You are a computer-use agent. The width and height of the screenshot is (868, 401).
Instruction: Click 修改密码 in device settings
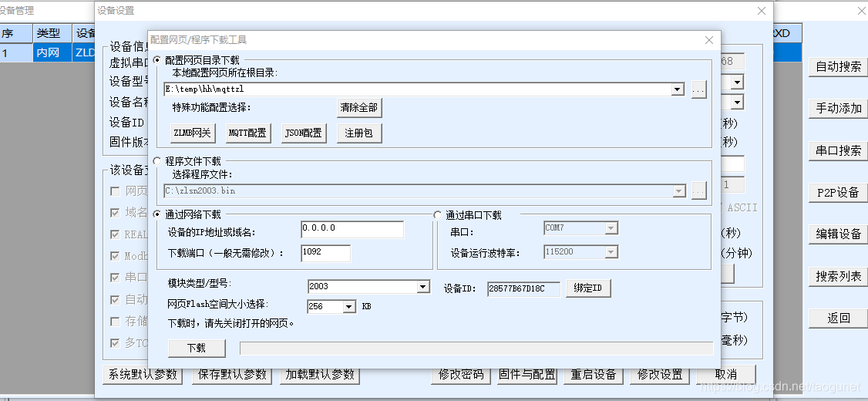pos(460,375)
